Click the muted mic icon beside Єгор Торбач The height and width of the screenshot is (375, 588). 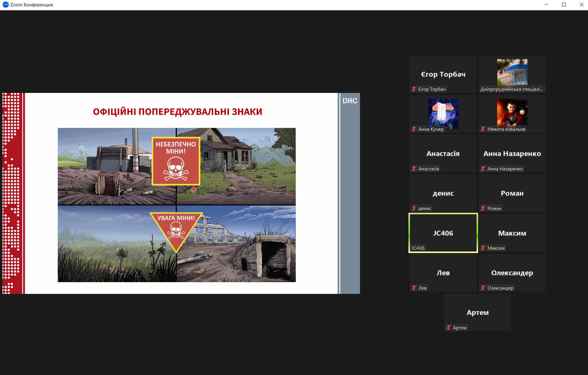click(x=414, y=89)
